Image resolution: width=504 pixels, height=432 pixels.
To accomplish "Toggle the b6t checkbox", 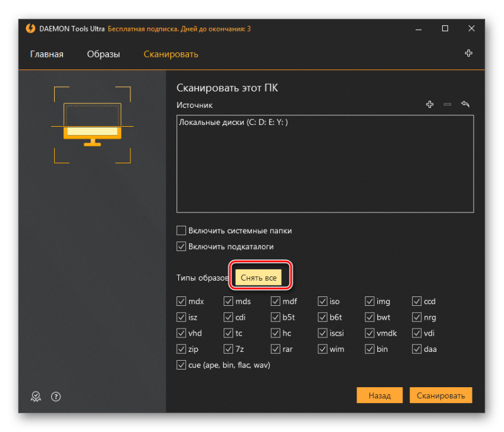I will pos(323,317).
